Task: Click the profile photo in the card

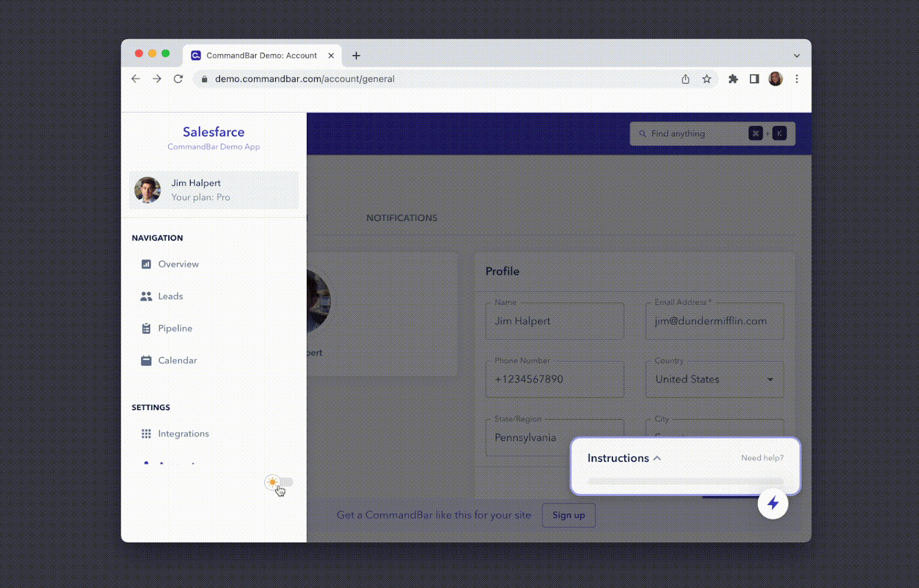Action: (x=319, y=301)
